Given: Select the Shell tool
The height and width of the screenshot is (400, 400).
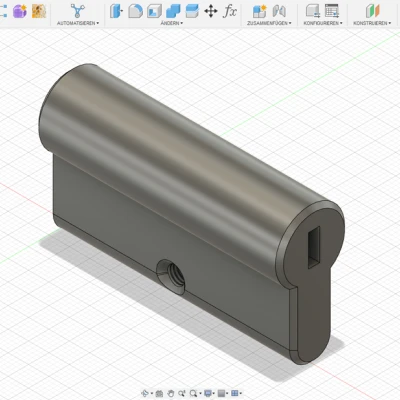Looking at the screenshot, I should tap(154, 11).
